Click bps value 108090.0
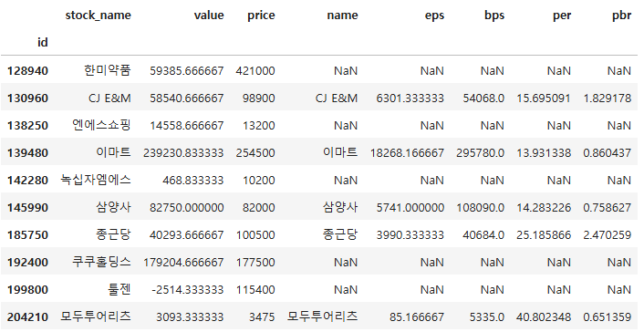 pyautogui.click(x=481, y=208)
